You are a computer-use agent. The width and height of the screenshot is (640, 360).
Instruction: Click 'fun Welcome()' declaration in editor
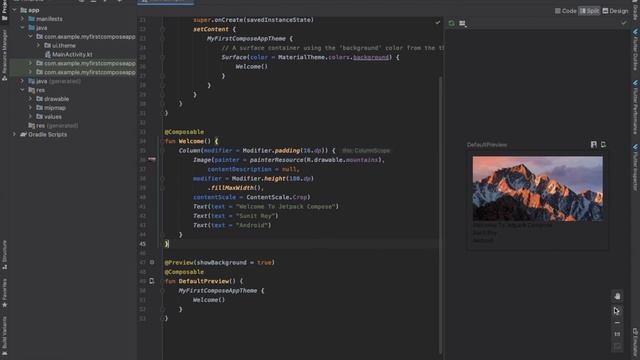(188, 141)
